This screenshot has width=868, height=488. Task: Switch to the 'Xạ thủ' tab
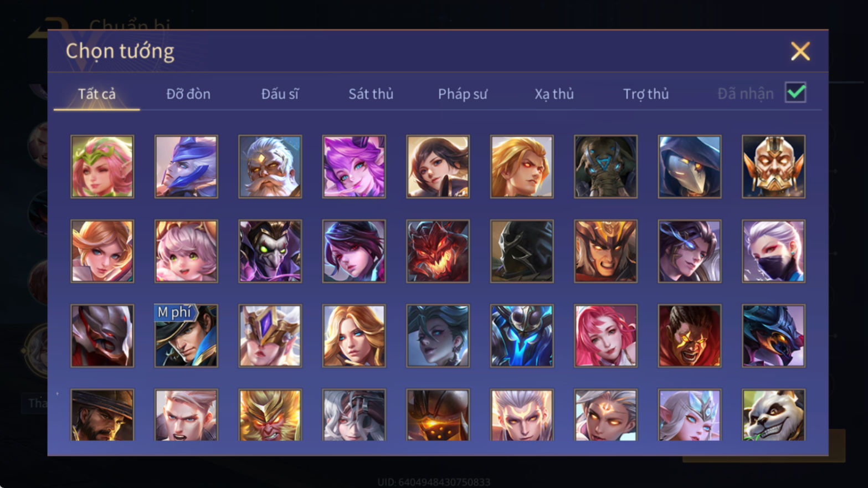[554, 94]
